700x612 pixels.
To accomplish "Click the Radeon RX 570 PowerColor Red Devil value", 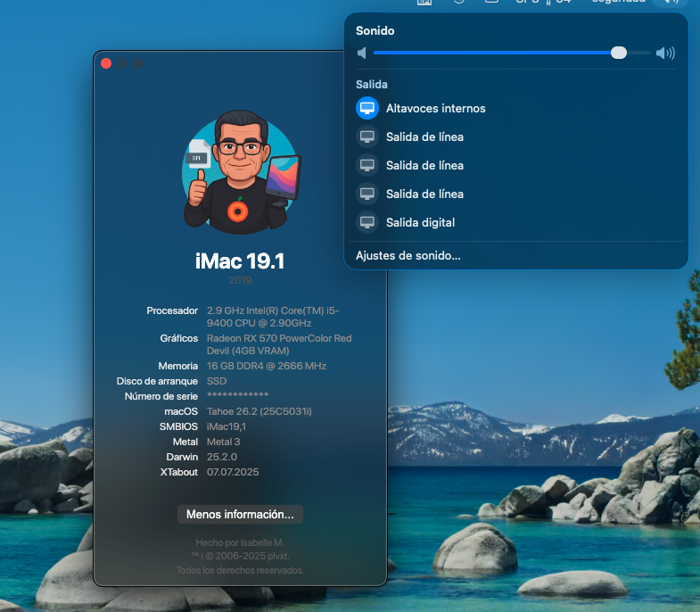I will click(279, 344).
